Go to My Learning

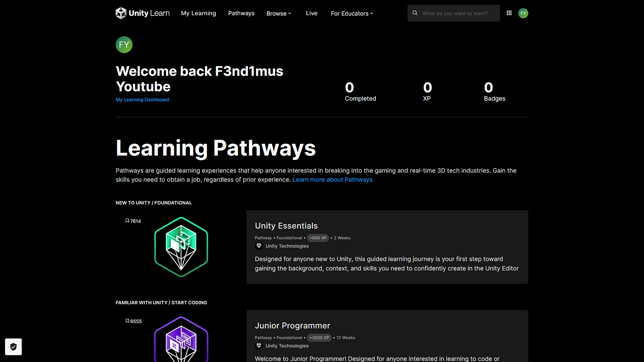199,13
